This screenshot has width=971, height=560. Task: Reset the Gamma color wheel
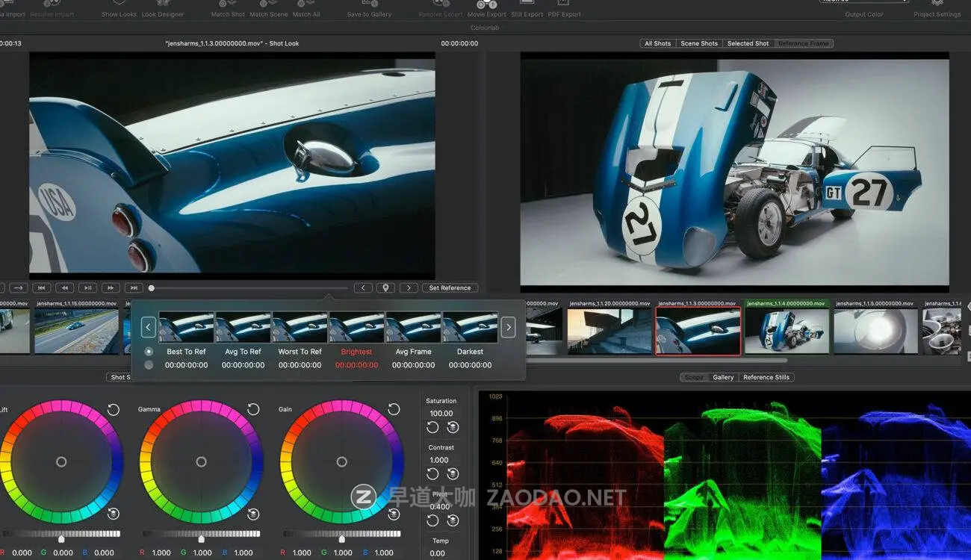(253, 409)
